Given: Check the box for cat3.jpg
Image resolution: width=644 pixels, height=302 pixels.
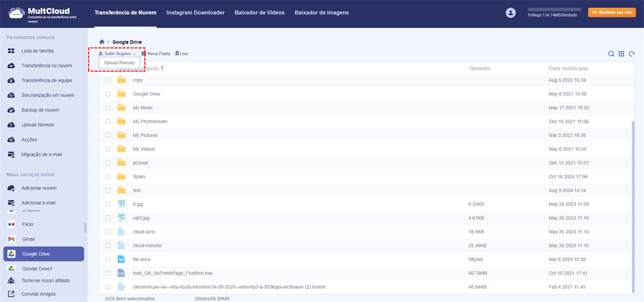Looking at the screenshot, I should click(108, 218).
